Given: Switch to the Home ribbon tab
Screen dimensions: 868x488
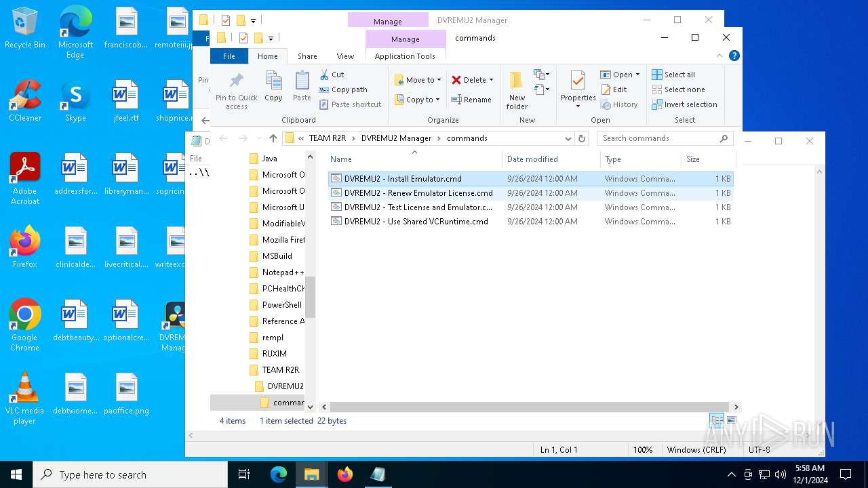Looking at the screenshot, I should [x=267, y=56].
